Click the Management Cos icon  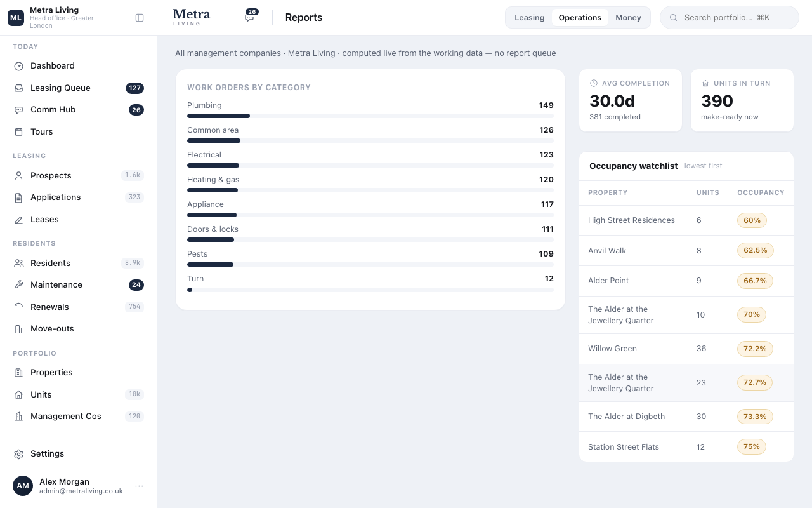click(x=18, y=417)
